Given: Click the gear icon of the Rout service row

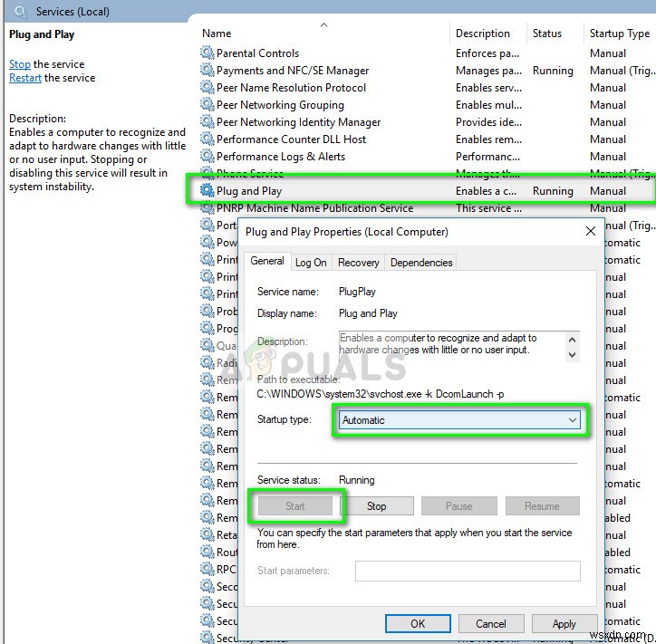Looking at the screenshot, I should click(207, 552).
